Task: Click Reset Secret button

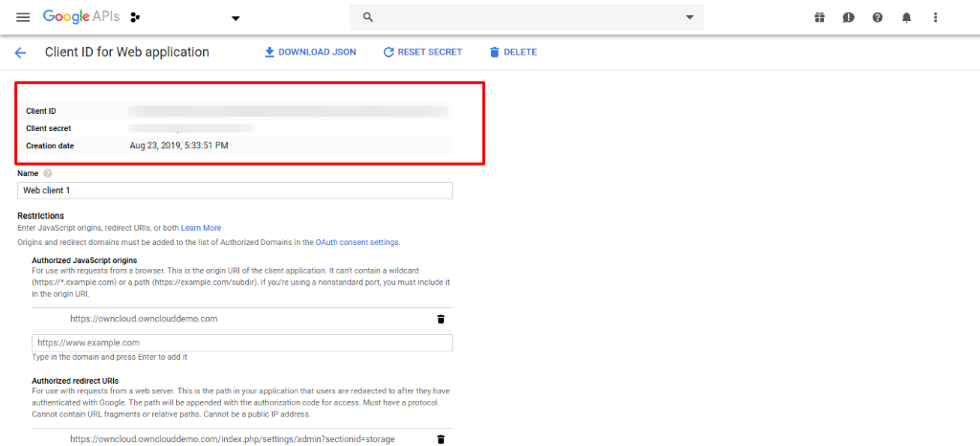Action: (x=422, y=52)
